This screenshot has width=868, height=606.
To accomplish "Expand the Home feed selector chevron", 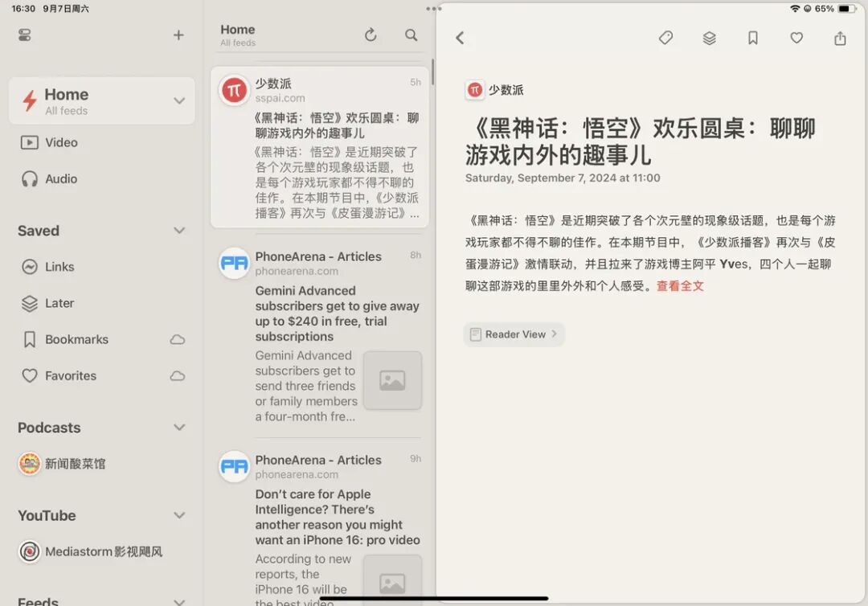I will pyautogui.click(x=178, y=100).
